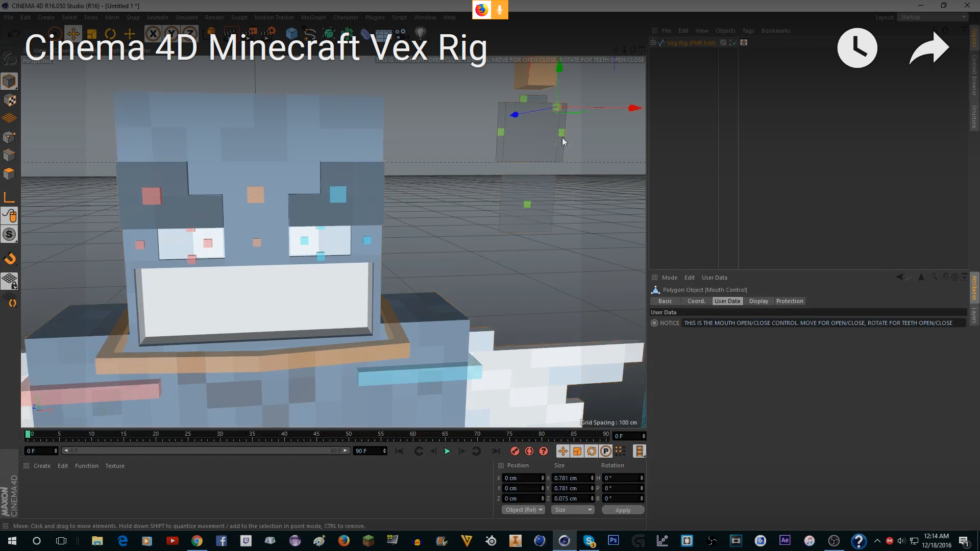Toggle Veg Rig visibility dots

coord(730,43)
